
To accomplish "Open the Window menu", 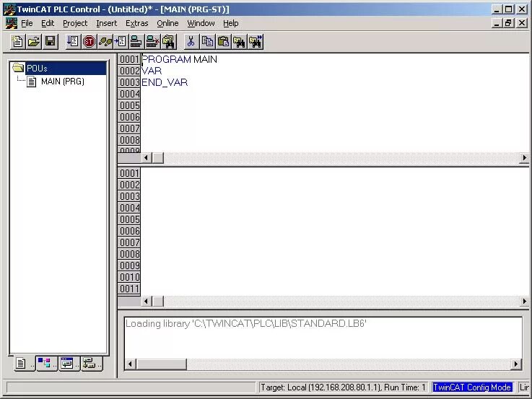I will click(x=201, y=23).
